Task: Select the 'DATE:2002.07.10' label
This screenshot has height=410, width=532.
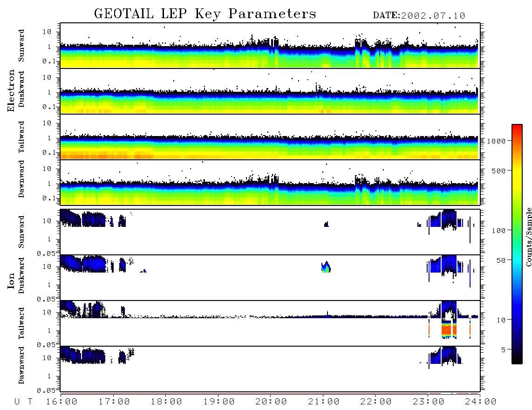Action: (419, 16)
